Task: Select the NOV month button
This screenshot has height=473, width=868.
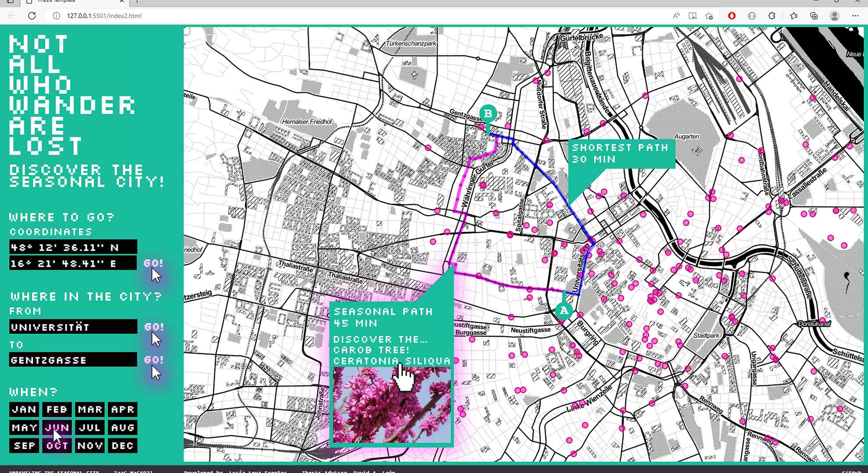Action: click(x=90, y=446)
